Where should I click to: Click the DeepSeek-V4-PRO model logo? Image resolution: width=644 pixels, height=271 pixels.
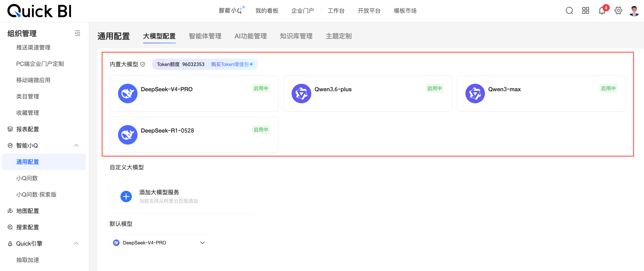[128, 94]
